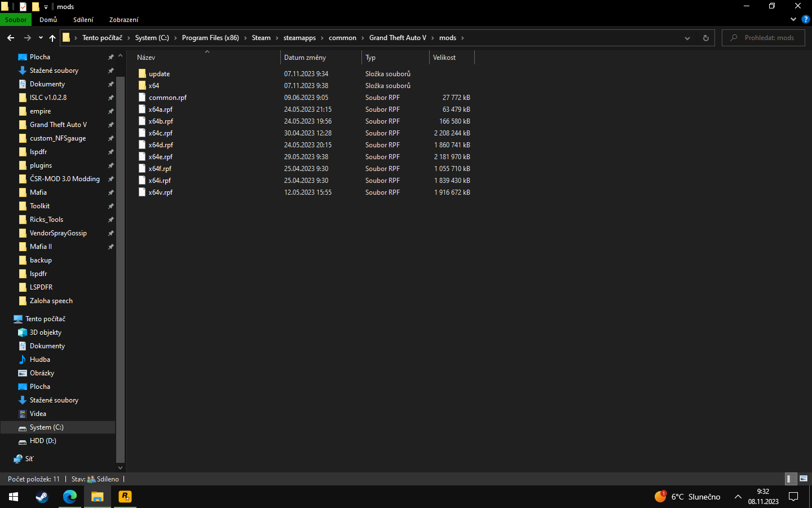Expand the chevron after Grand Theft Auto V in path
The width and height of the screenshot is (812, 508).
click(x=433, y=38)
